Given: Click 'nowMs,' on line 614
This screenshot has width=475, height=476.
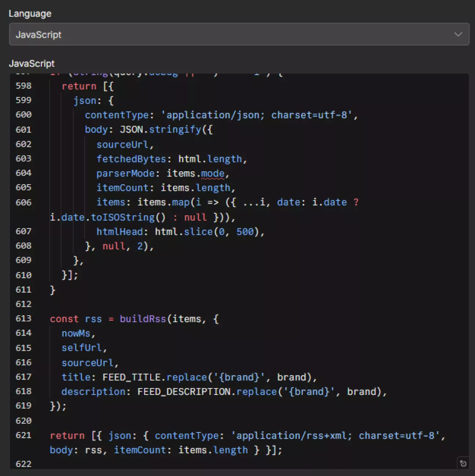Looking at the screenshot, I should (78, 334).
